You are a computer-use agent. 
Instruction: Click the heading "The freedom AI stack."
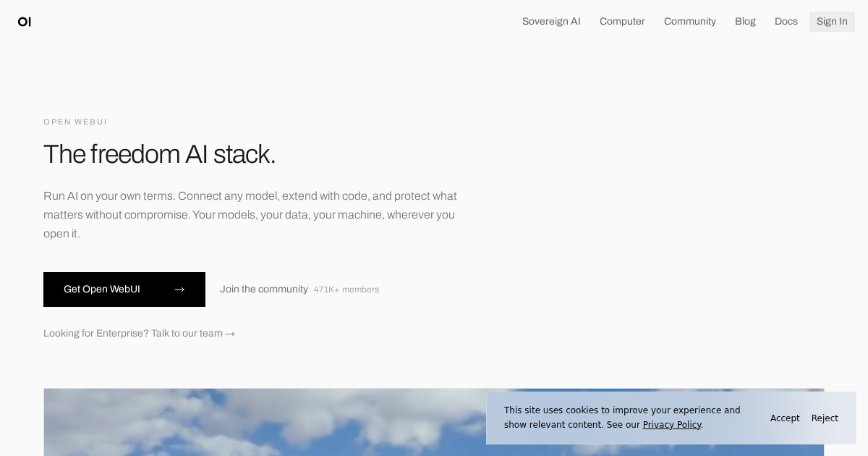coord(159,154)
